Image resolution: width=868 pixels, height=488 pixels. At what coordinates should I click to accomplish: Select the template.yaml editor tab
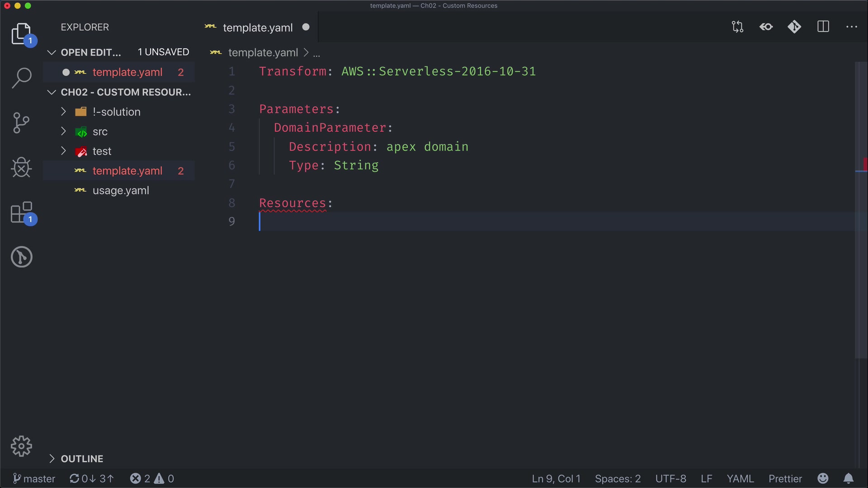tap(258, 28)
